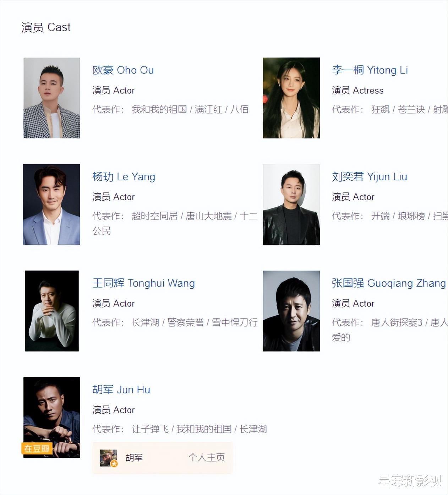
Task: Click the 演员 Cast section heading
Action: pyautogui.click(x=46, y=27)
